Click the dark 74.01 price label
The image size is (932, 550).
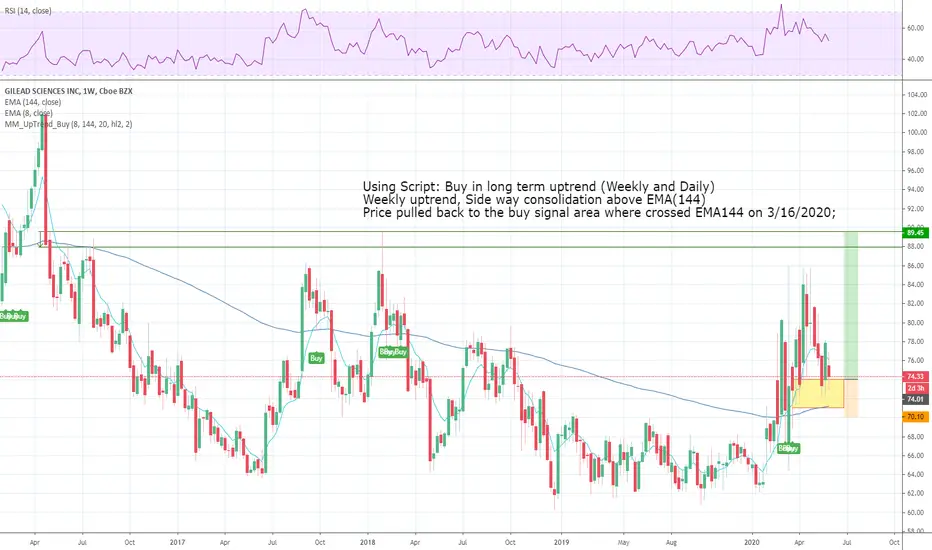[915, 399]
